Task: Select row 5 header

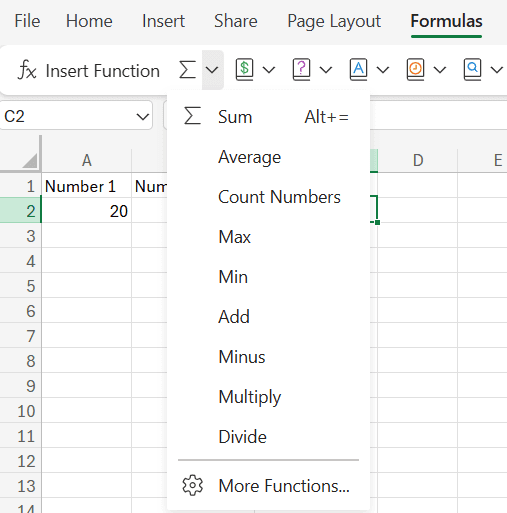Action: click(x=21, y=286)
